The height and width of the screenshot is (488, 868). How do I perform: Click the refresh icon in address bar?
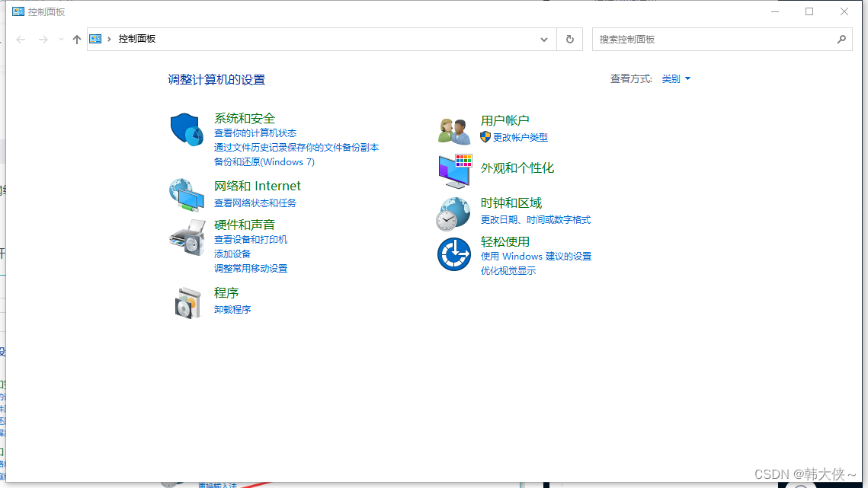point(569,39)
